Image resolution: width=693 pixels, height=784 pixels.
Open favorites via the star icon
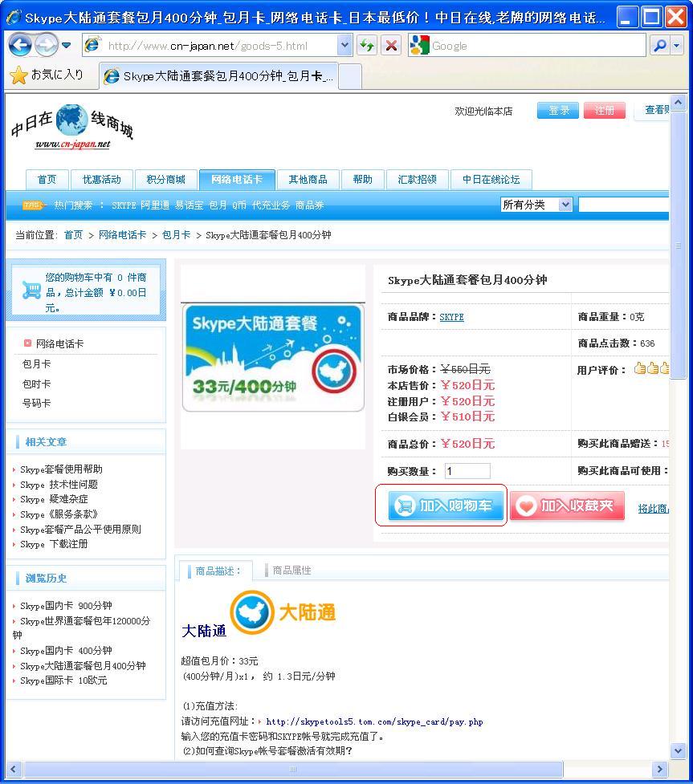[x=18, y=75]
